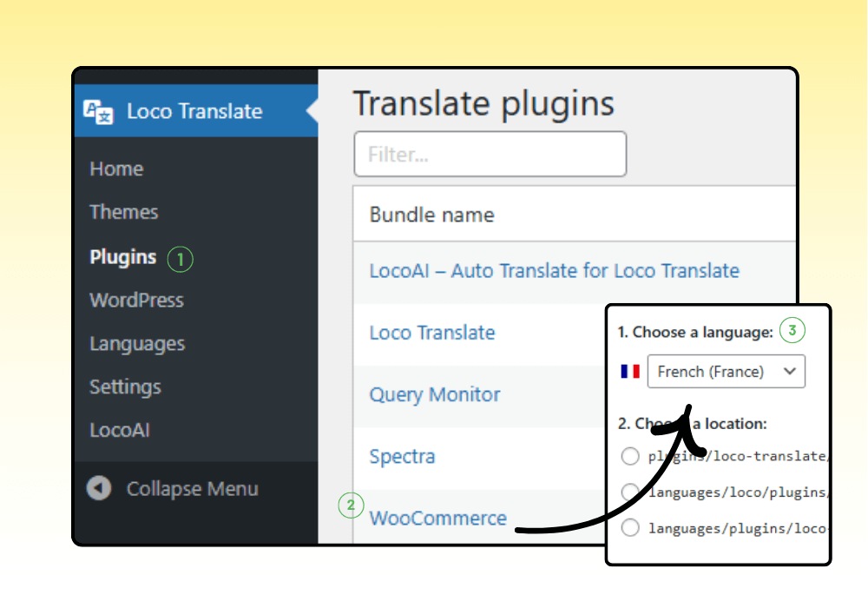Open LocoAI – Auto Translate bundle link

pyautogui.click(x=554, y=271)
